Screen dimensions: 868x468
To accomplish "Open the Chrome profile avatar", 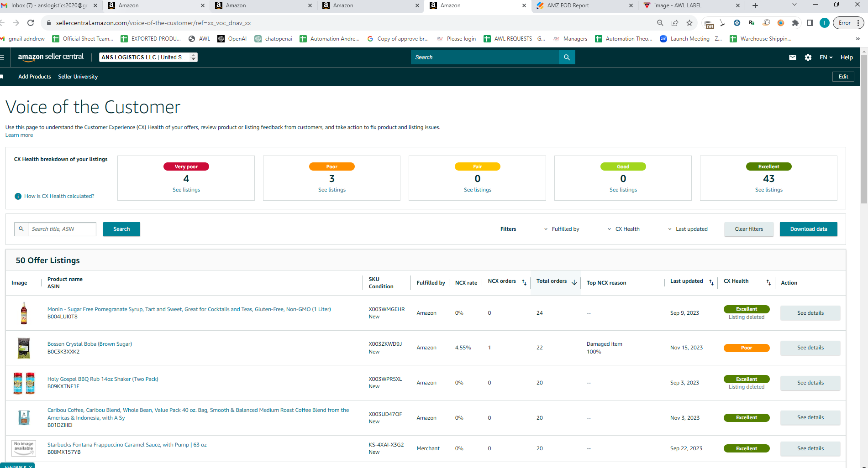I will [825, 23].
